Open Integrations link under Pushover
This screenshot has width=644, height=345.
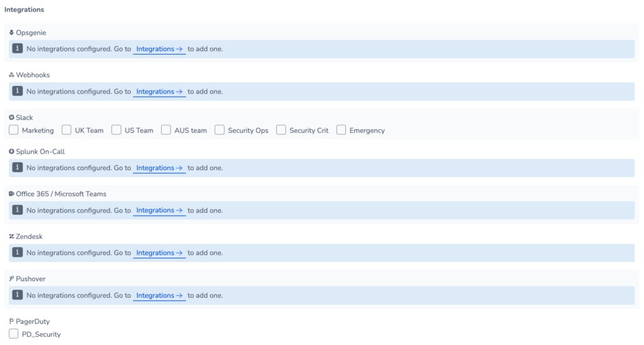point(159,295)
